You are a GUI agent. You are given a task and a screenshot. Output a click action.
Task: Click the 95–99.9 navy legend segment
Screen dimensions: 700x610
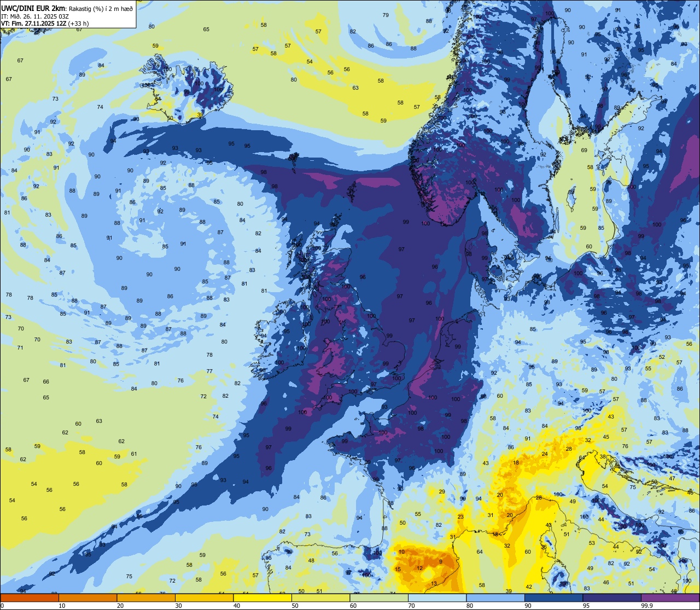[612, 597]
